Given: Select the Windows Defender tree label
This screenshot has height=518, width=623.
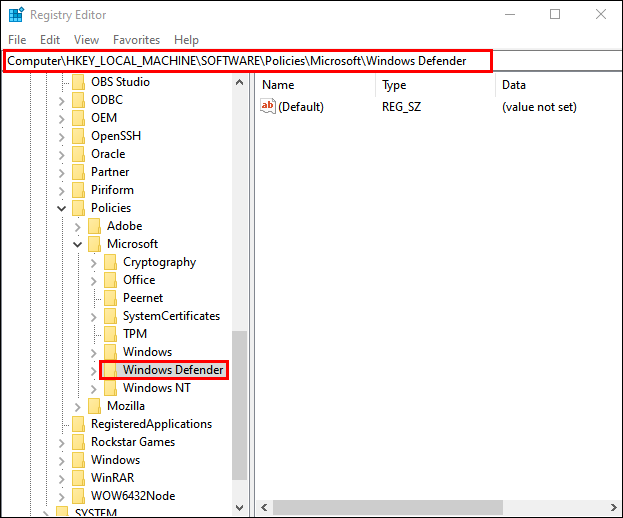Looking at the screenshot, I should [x=173, y=370].
